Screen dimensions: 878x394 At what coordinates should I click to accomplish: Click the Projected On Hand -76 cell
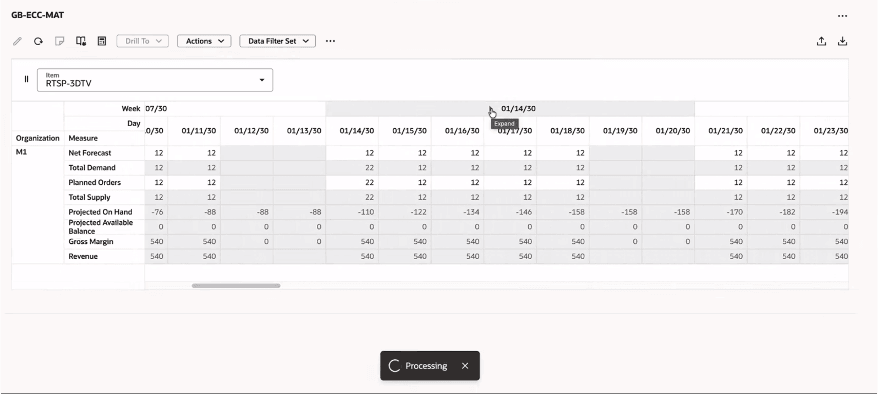(156, 212)
